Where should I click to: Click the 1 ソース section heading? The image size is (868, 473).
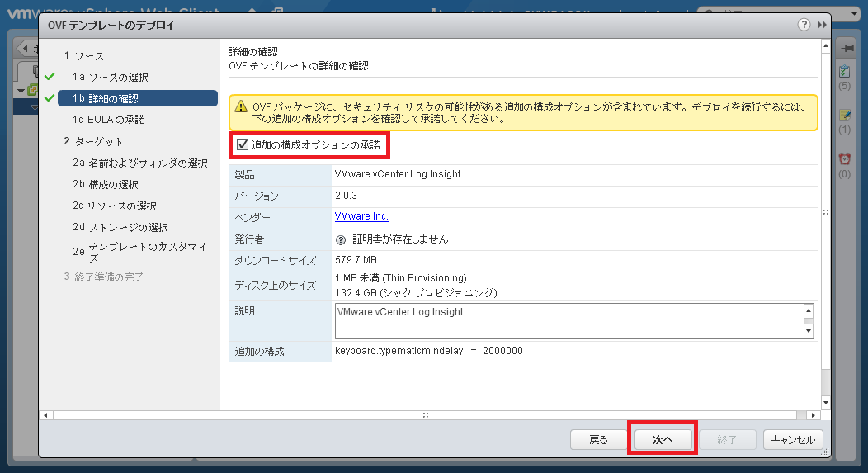pyautogui.click(x=84, y=56)
